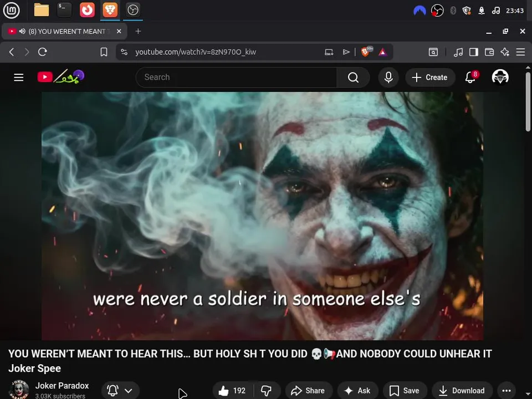
Task: Open Leo AI assistant icon
Action: coord(505,52)
